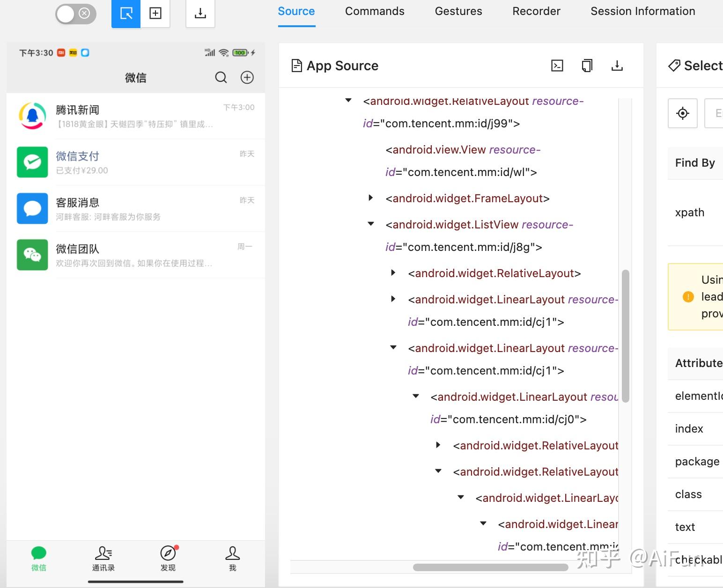Click the swipe-by-coordinates icon in the header
The height and width of the screenshot is (588, 723).
[x=155, y=14]
